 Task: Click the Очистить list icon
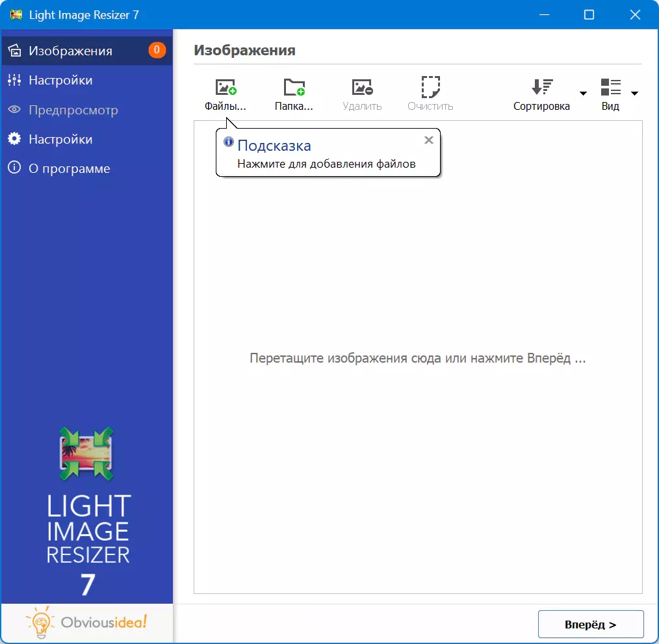[430, 87]
